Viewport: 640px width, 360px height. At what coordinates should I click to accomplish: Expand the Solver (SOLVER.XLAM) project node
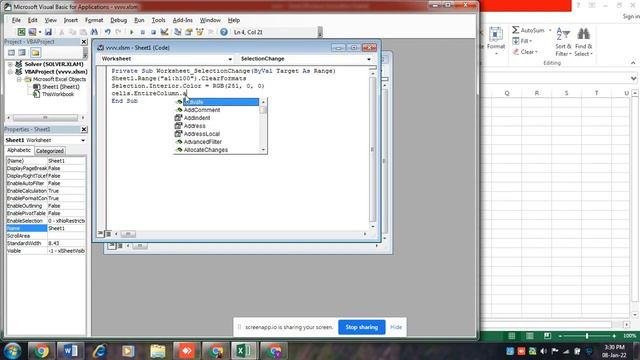tap(10, 64)
